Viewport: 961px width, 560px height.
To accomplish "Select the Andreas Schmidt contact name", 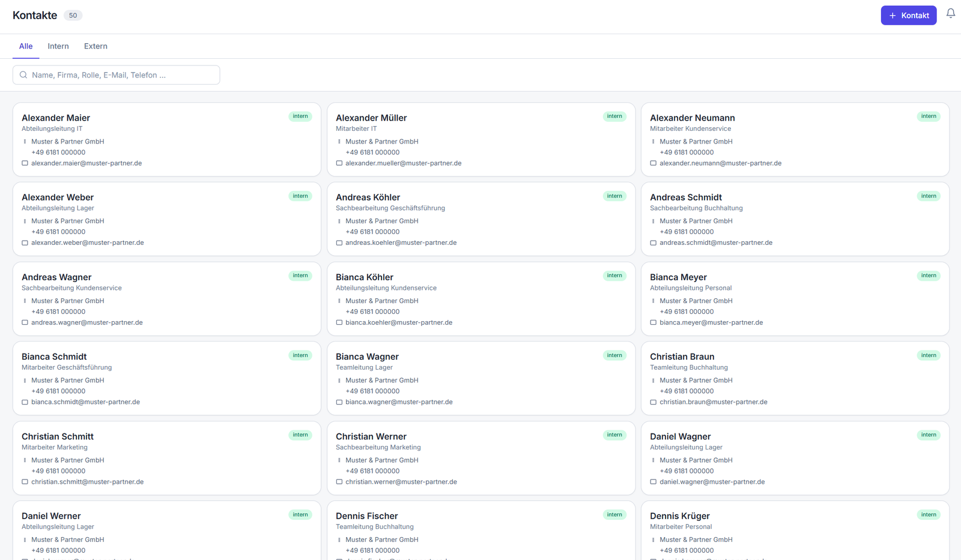I will (x=686, y=197).
